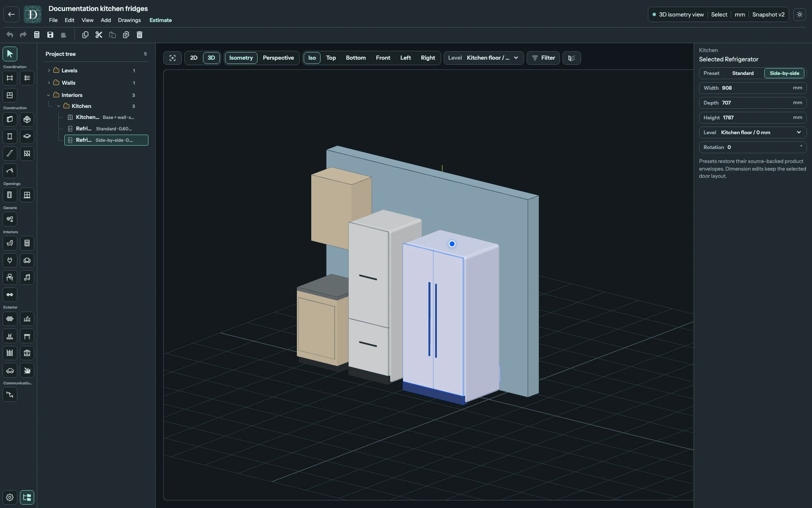
Task: Switch viewport to 2D mode
Action: (194, 58)
